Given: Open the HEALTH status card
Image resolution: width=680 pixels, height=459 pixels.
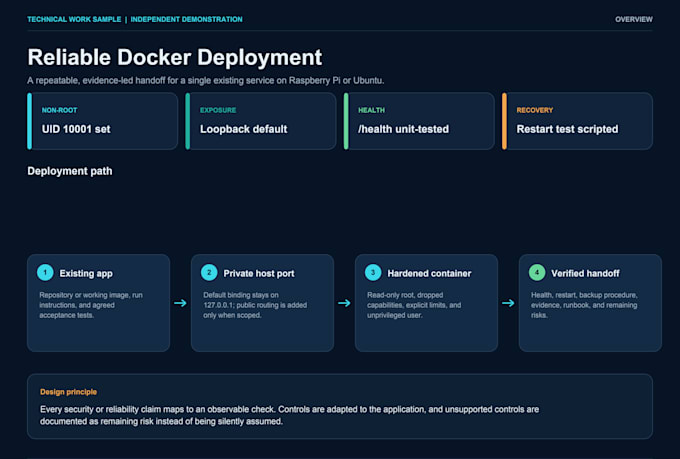Looking at the screenshot, I should (x=419, y=121).
